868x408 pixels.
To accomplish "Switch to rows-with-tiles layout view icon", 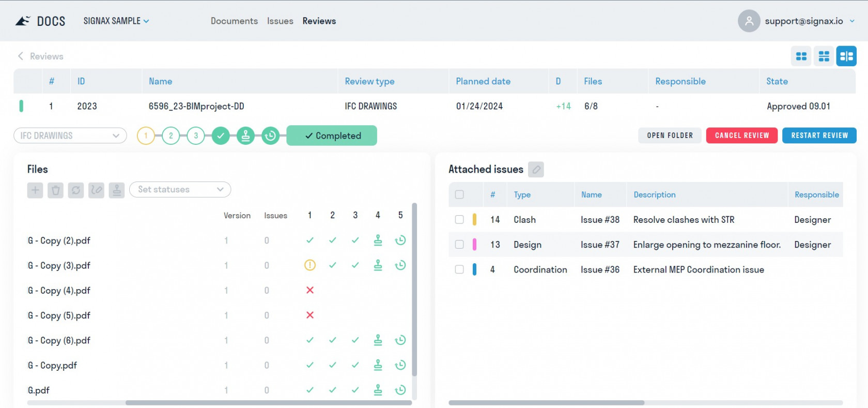I will 824,56.
